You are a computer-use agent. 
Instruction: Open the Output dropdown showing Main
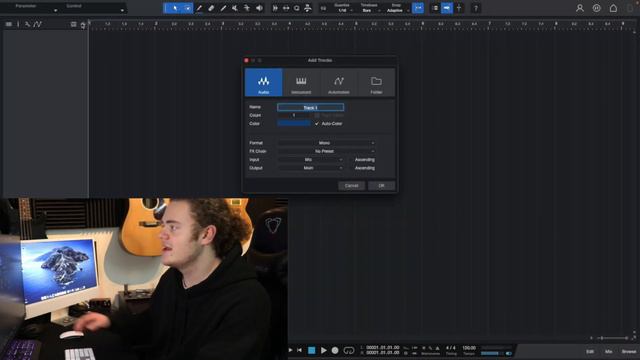tap(310, 168)
